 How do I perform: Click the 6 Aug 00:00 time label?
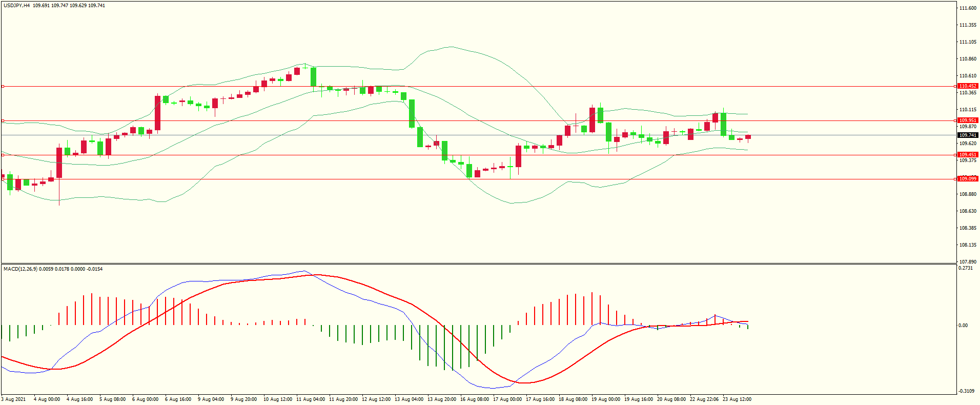point(146,399)
